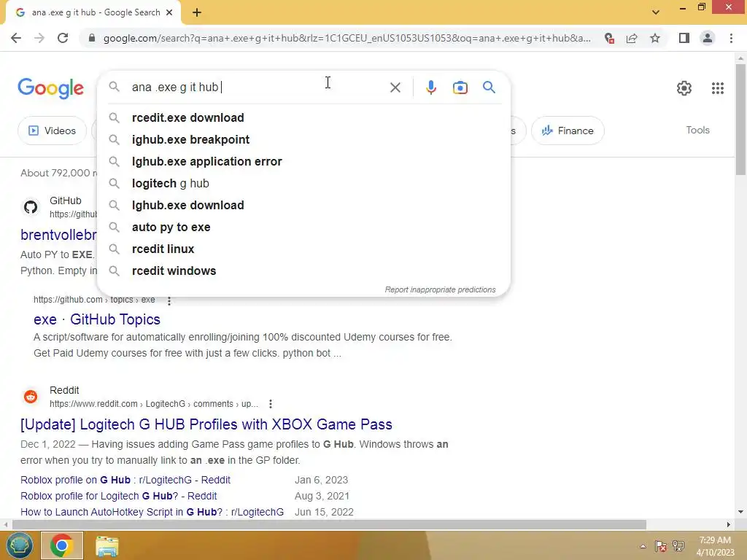Start voice search with microphone icon
Image resolution: width=747 pixels, height=560 pixels.
[x=430, y=87]
